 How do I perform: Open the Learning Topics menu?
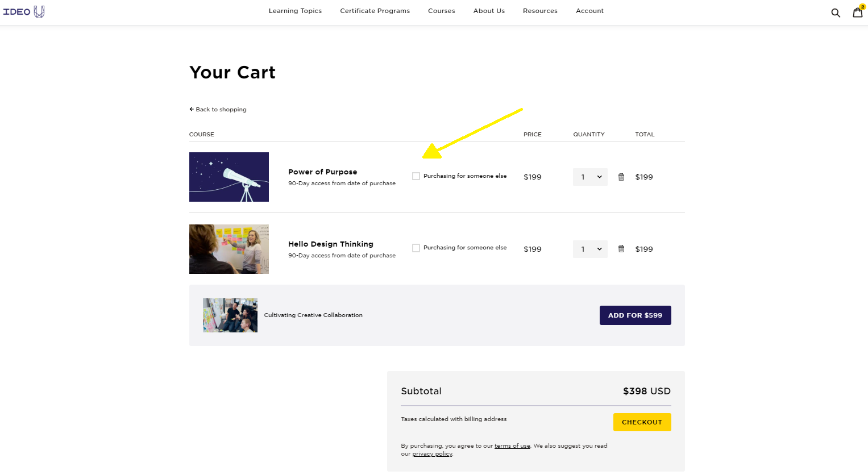pos(295,11)
